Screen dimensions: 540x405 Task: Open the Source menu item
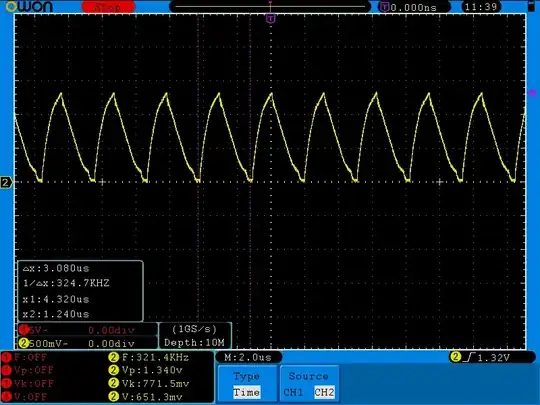[308, 376]
